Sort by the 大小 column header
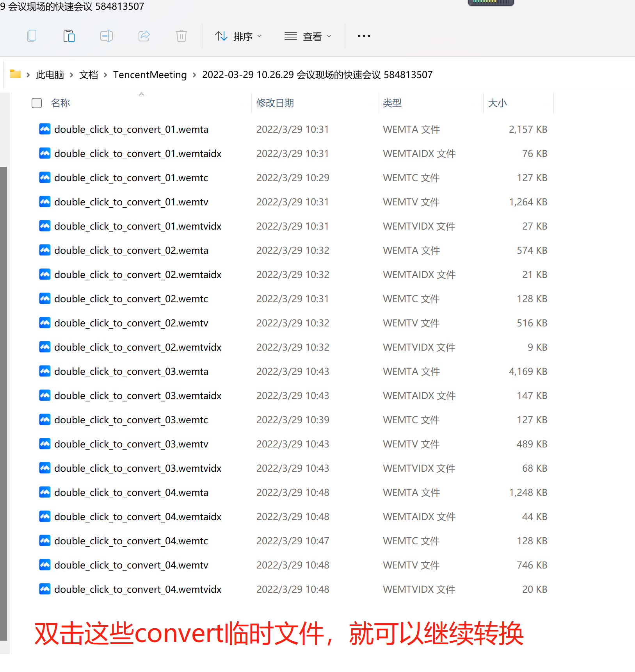This screenshot has height=672, width=635. tap(497, 103)
